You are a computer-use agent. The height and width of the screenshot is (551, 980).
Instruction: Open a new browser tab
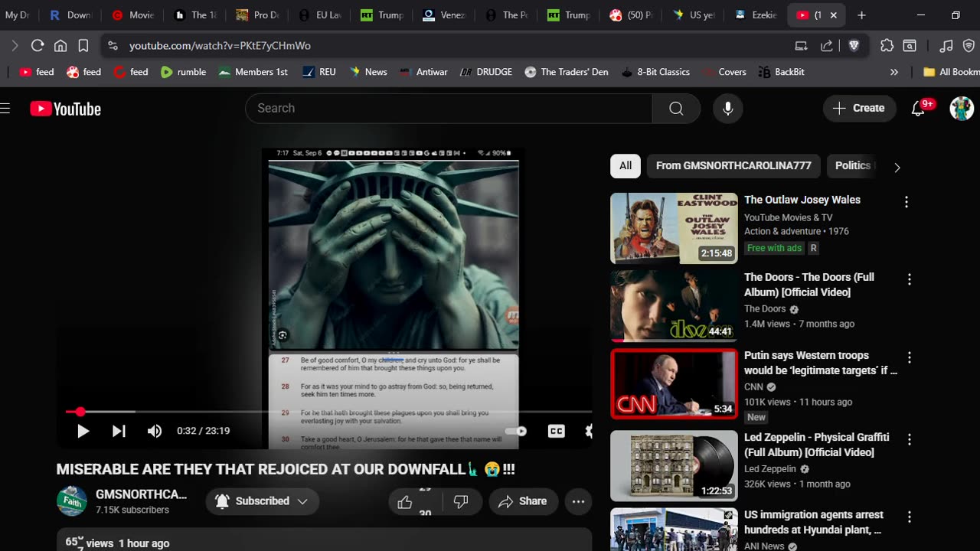click(861, 15)
